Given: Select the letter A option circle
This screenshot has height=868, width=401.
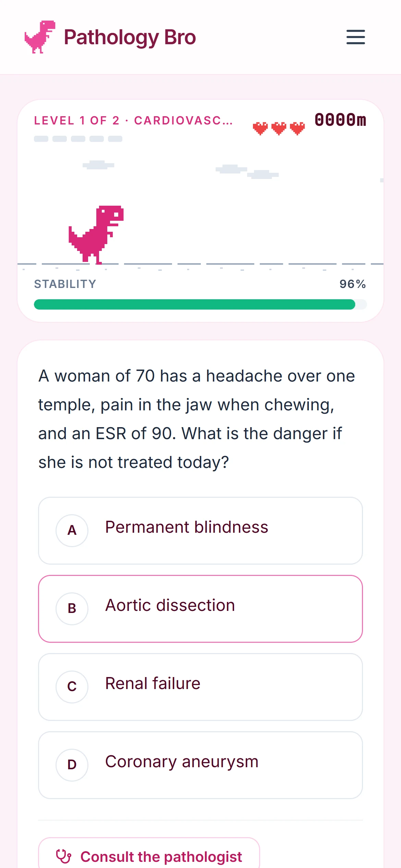Looking at the screenshot, I should (72, 530).
